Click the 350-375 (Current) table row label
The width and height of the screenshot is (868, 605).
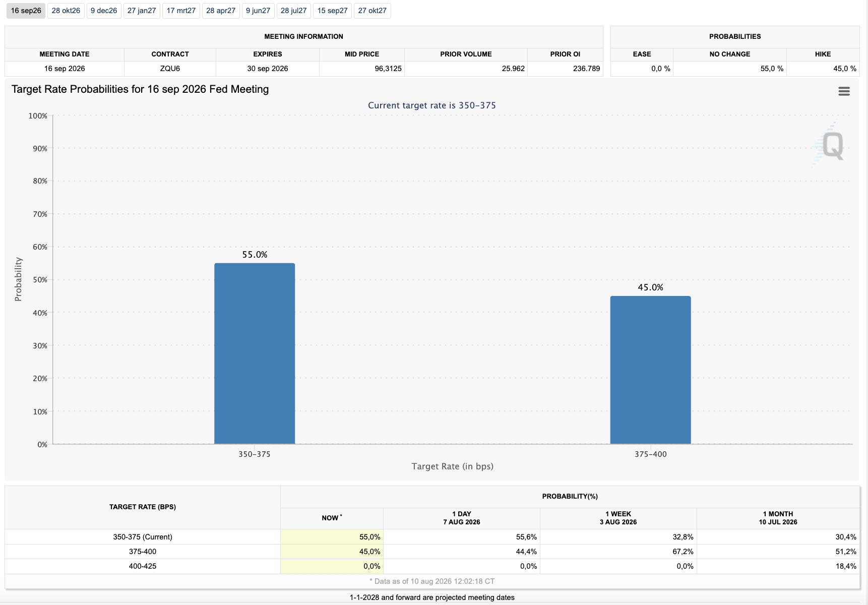tap(143, 537)
